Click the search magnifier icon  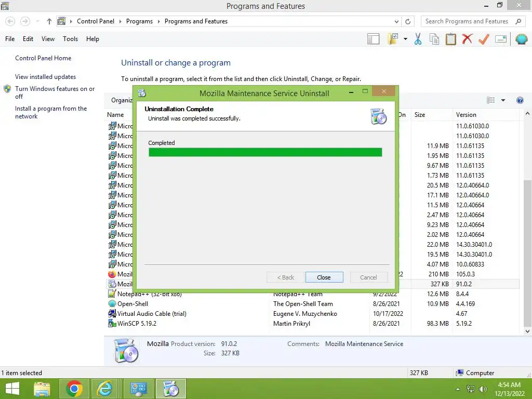tap(518, 21)
